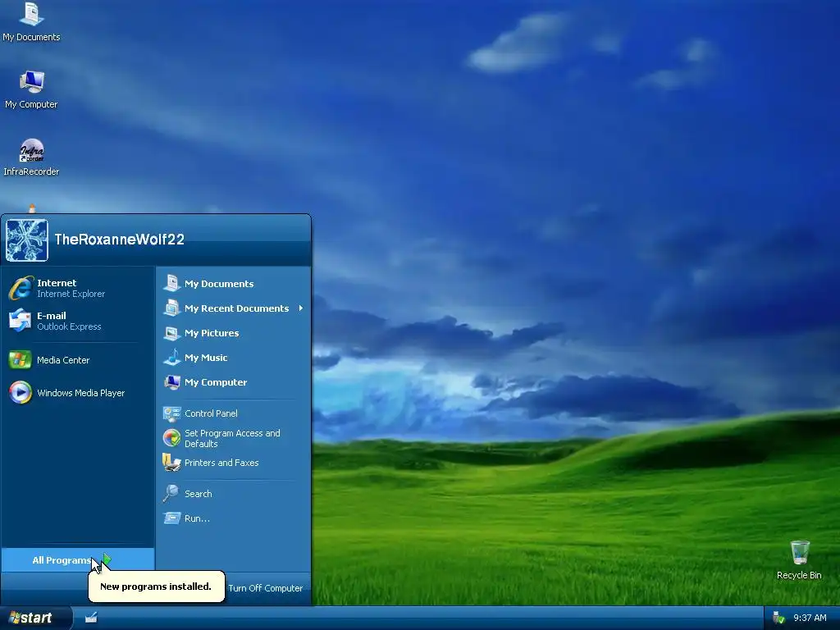This screenshot has width=840, height=630.
Task: Select the My Computer desktop icon
Action: point(31,89)
